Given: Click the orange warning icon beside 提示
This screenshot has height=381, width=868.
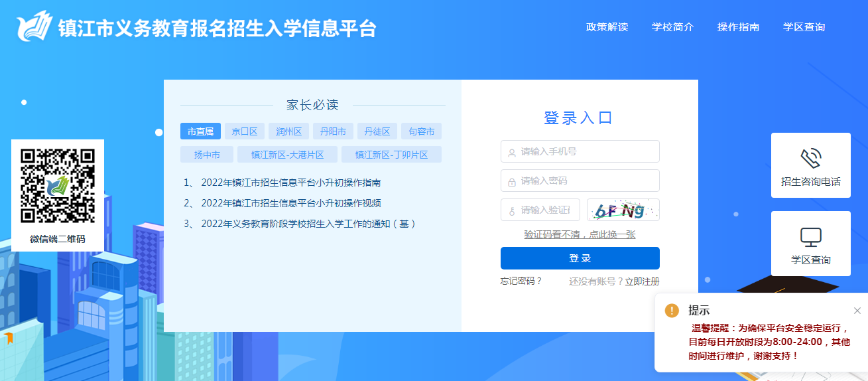Looking at the screenshot, I should (672, 310).
